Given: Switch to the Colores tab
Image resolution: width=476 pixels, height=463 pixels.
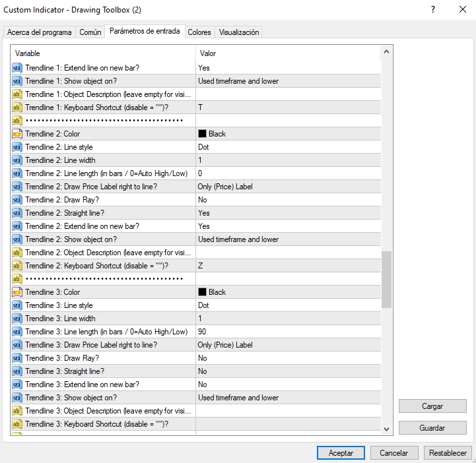Looking at the screenshot, I should pyautogui.click(x=199, y=32).
